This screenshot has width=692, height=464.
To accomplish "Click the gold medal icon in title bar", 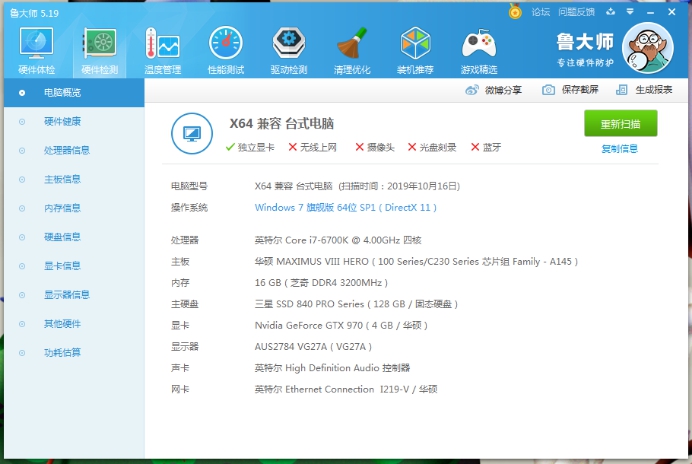I will point(515,12).
